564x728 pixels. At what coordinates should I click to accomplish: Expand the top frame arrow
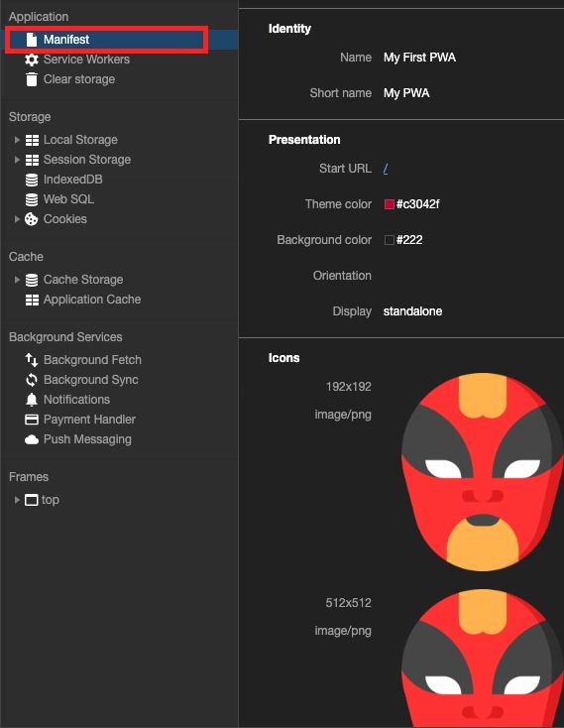[x=17, y=500]
